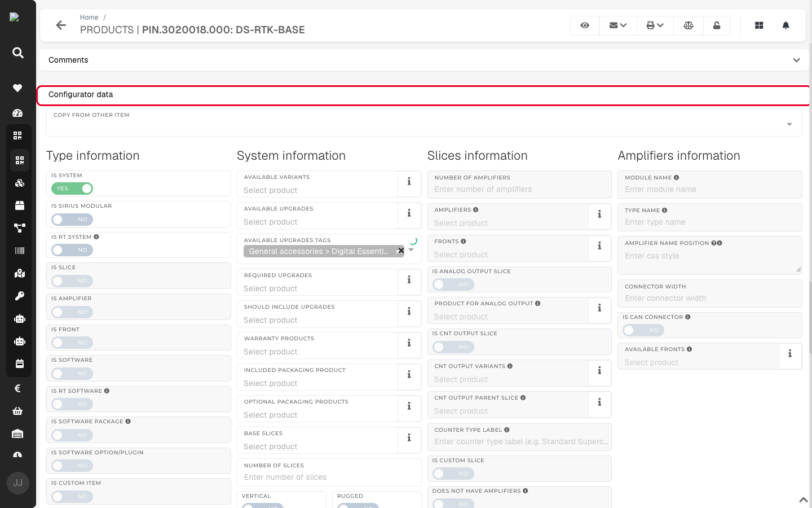Screen dimensions: 812x508
Task: Switch on Is CAN Connector toggle
Action: coord(643,330)
